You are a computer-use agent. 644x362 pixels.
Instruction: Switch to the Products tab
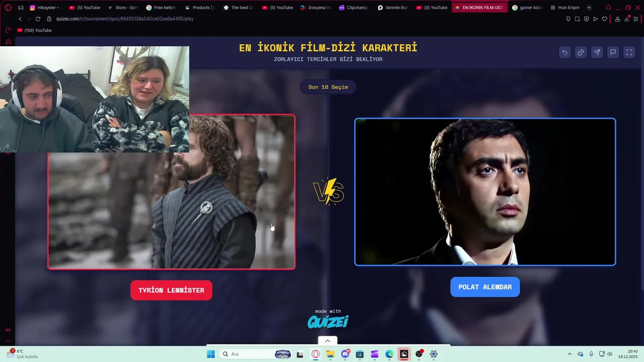pyautogui.click(x=200, y=8)
